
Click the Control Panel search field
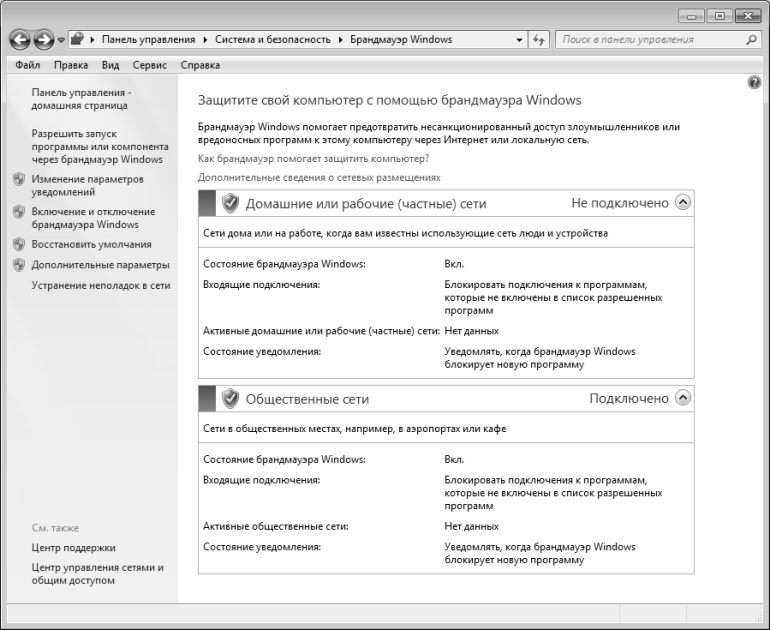pyautogui.click(x=648, y=40)
